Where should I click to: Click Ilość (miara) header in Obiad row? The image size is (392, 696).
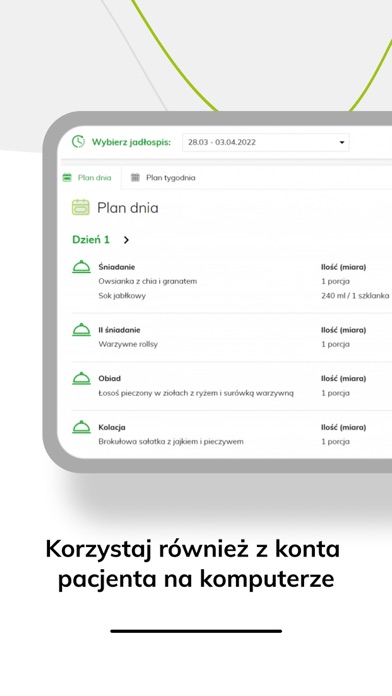point(344,379)
